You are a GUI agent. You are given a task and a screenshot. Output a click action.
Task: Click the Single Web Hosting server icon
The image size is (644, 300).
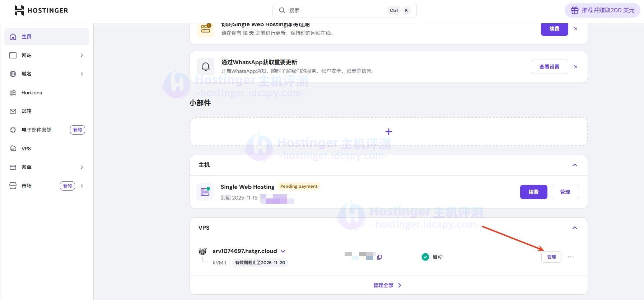click(x=205, y=192)
